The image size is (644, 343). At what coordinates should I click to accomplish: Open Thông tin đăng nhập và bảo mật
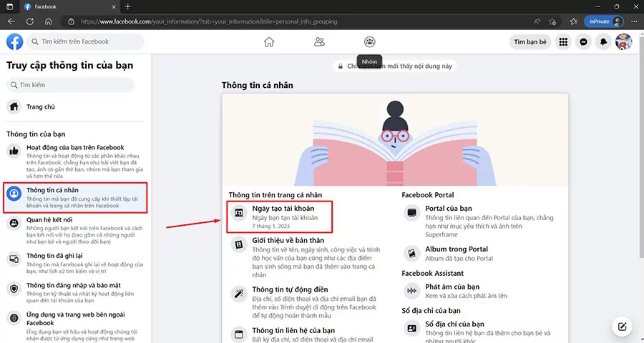click(75, 292)
